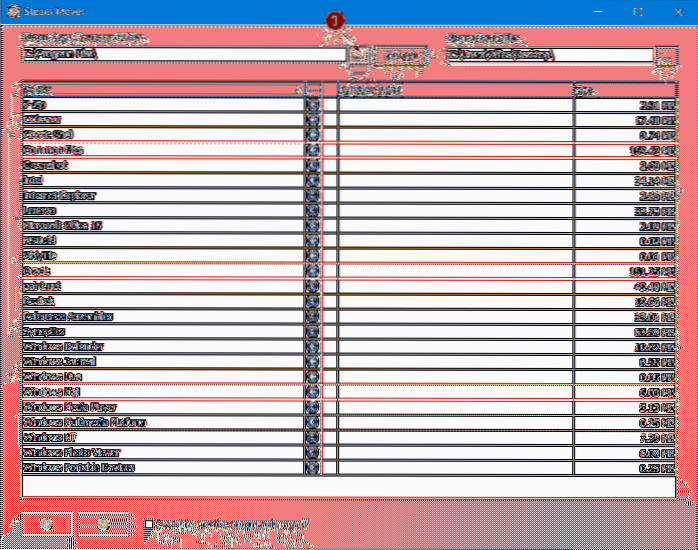Click the status icon for Classic Shell row
Screen dimensions: 698x550
tap(313, 134)
